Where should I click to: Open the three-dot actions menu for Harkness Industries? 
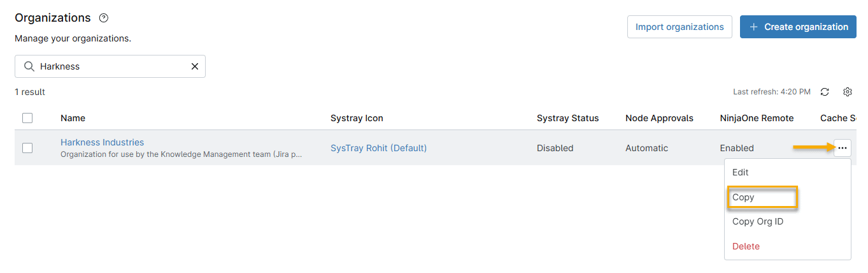point(843,148)
